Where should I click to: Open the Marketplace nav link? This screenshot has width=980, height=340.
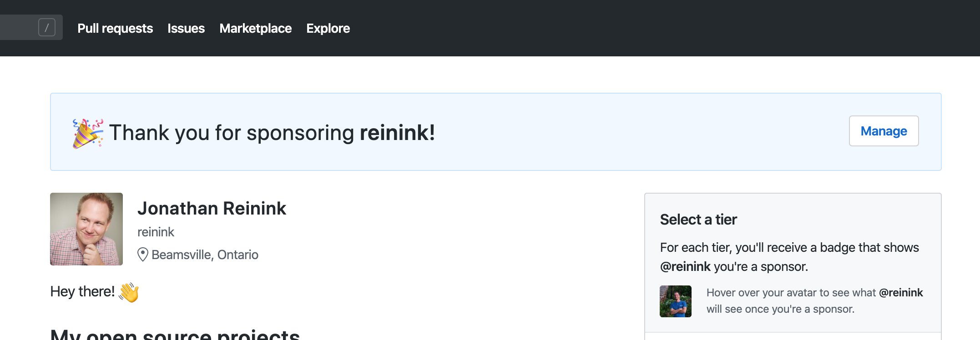coord(255,28)
